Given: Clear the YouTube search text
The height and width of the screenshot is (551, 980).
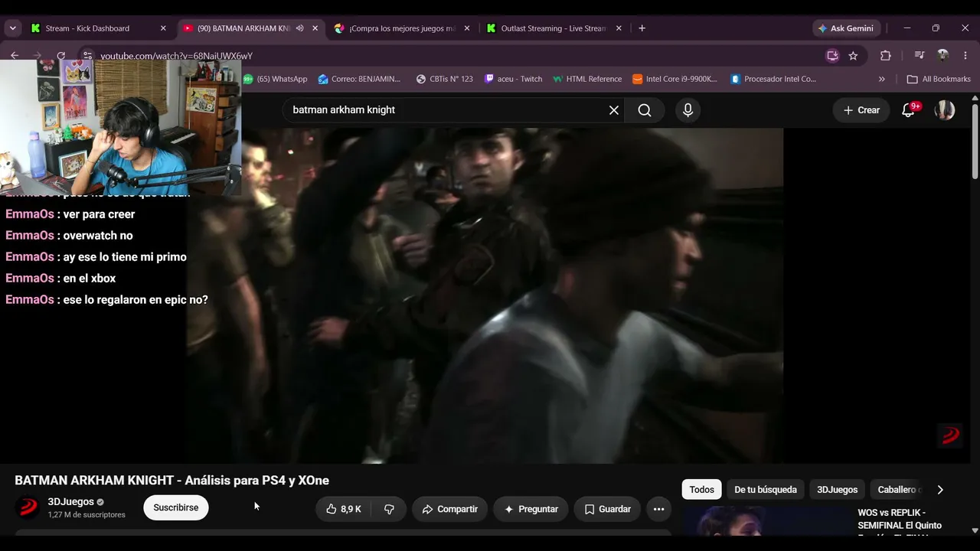Looking at the screenshot, I should tap(613, 110).
